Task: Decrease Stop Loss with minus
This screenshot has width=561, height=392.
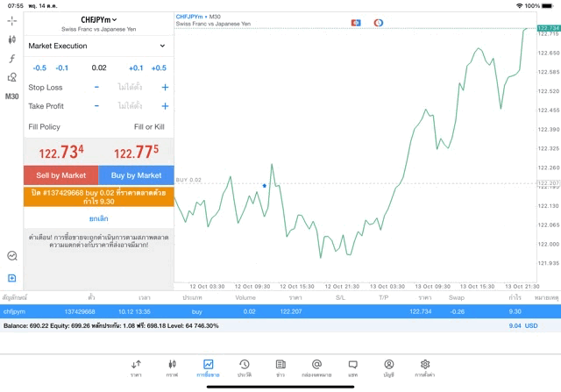Action: pyautogui.click(x=96, y=87)
